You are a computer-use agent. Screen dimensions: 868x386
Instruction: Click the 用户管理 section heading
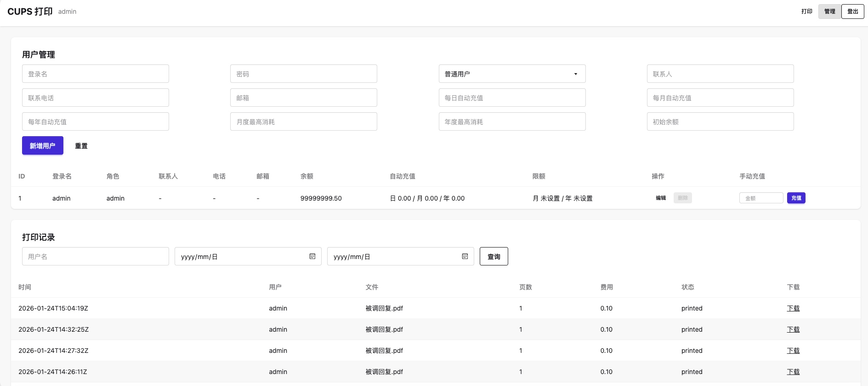39,54
